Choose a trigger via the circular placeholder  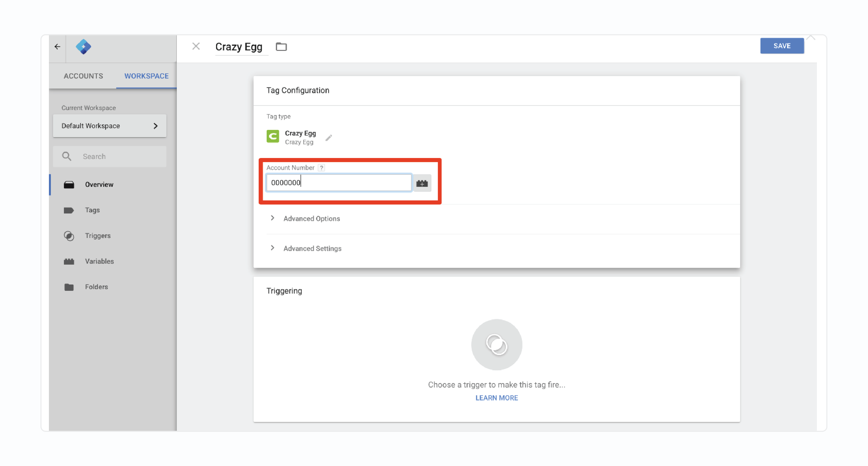coord(497,345)
